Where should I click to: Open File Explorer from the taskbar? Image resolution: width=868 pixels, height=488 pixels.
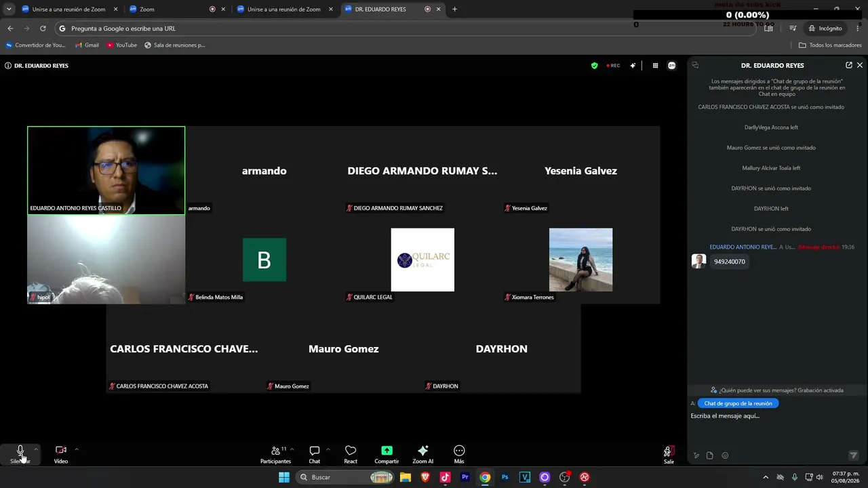(406, 477)
